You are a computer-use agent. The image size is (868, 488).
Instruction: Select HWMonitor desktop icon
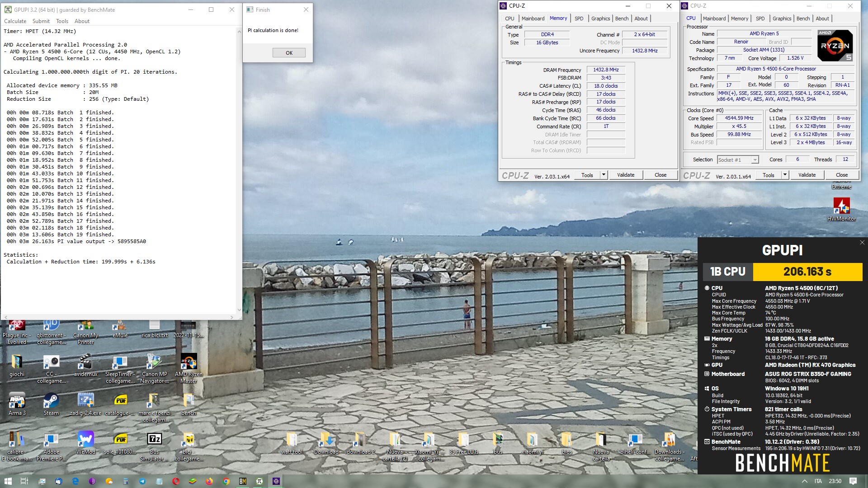(x=841, y=209)
